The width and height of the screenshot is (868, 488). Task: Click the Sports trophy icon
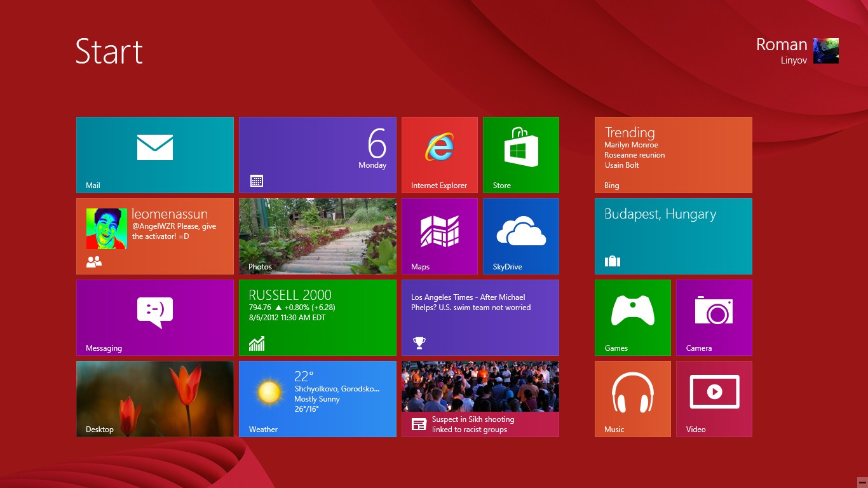419,343
